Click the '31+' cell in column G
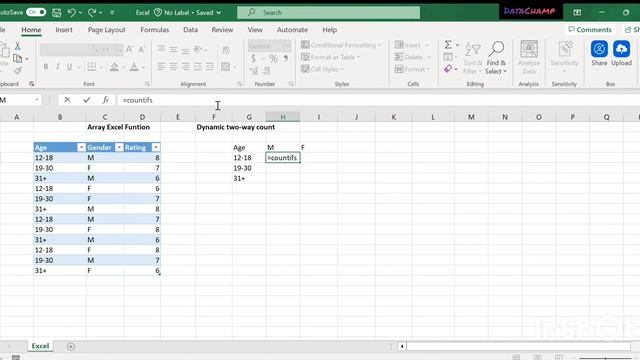Viewport: 640px width, 360px height. pos(249,178)
